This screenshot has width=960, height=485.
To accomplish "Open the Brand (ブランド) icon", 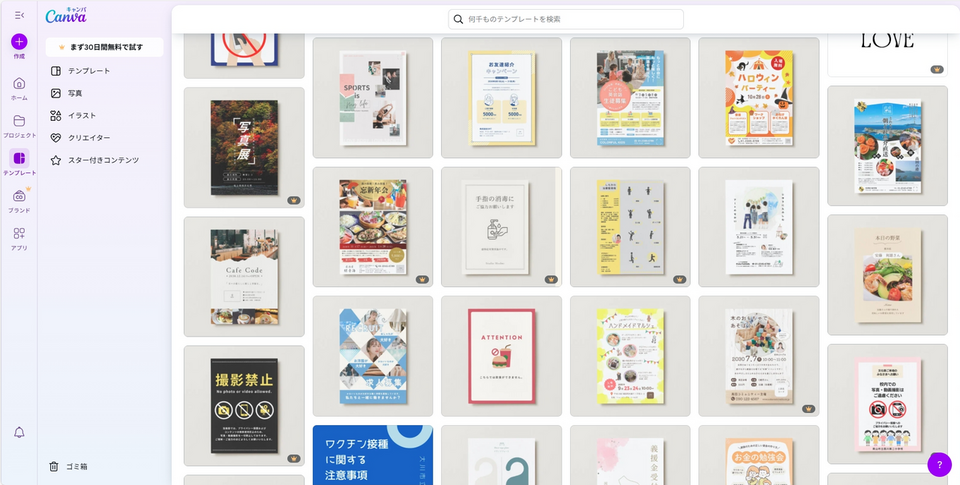I will point(19,196).
